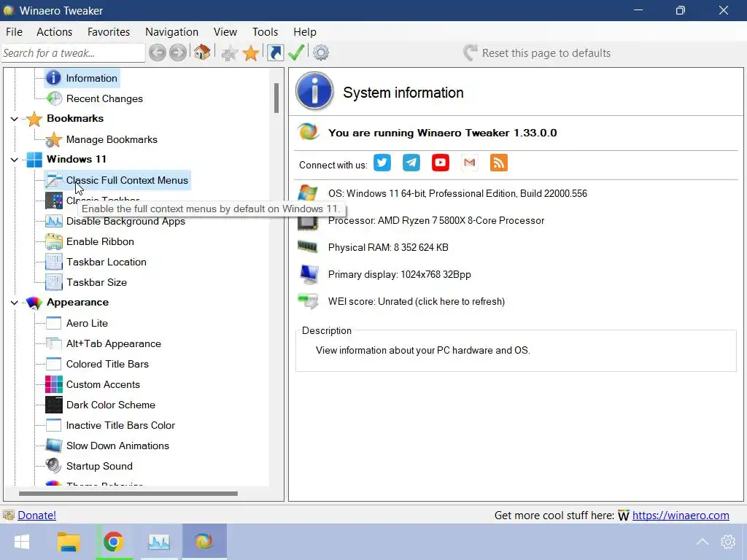Click the Winaero Tweaker taskbar icon
This screenshot has width=747, height=560.
(x=204, y=542)
